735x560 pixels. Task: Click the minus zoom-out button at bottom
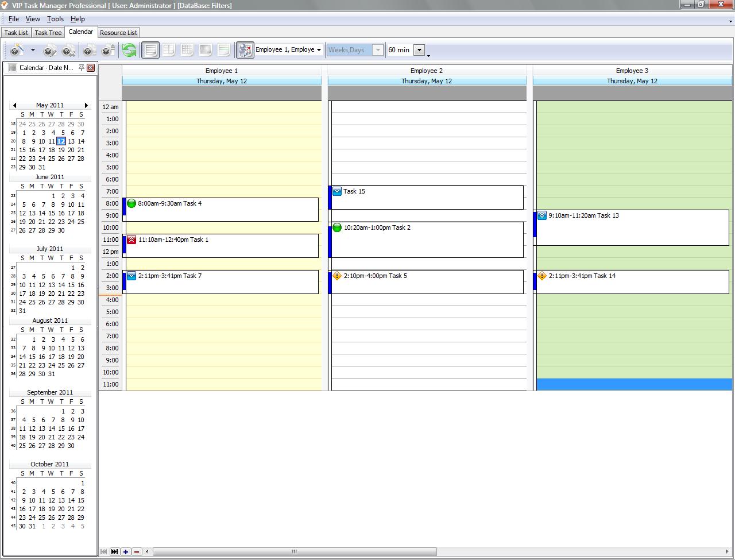coord(137,552)
